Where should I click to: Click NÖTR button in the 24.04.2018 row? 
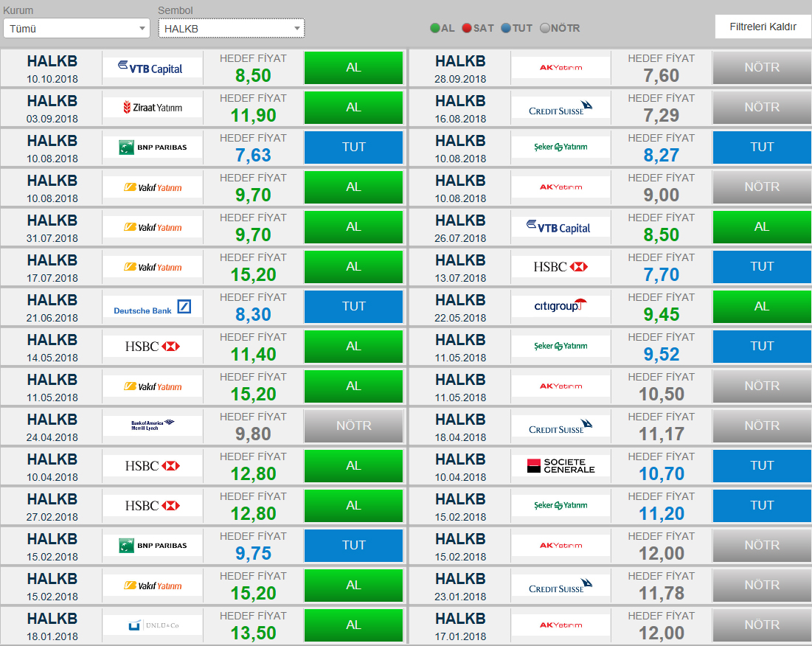click(354, 426)
